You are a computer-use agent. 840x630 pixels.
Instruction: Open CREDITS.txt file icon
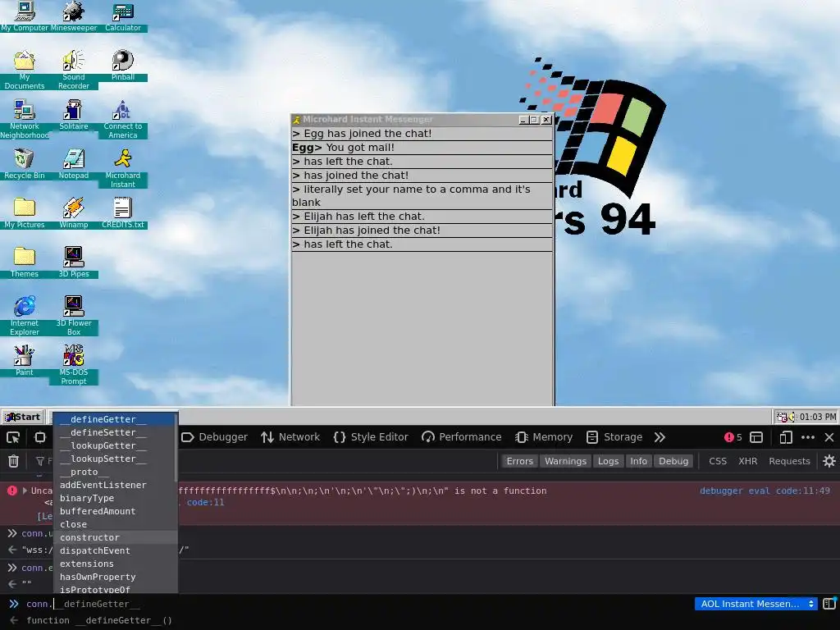click(123, 213)
